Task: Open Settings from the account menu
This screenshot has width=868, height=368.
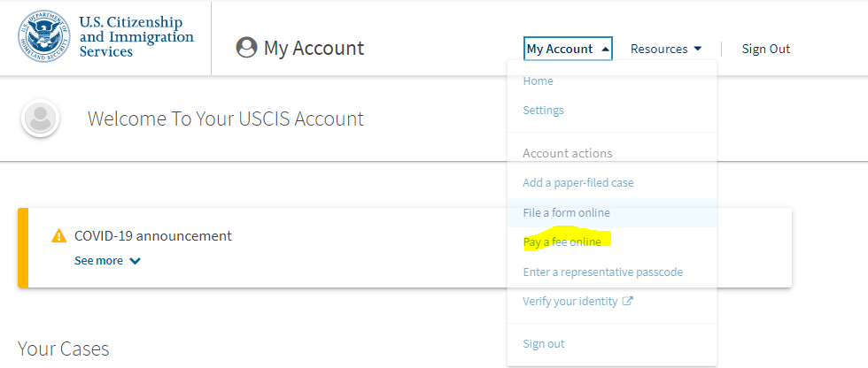Action: pos(543,110)
